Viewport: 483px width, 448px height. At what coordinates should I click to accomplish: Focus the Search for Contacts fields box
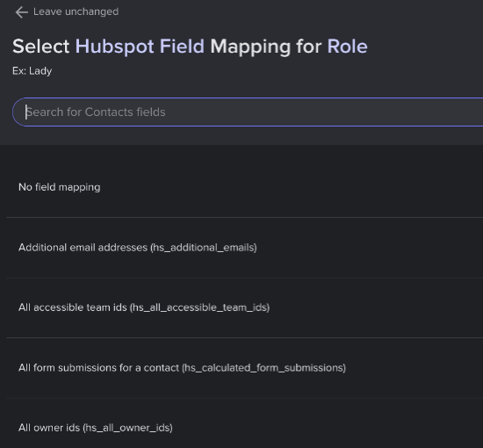point(248,112)
